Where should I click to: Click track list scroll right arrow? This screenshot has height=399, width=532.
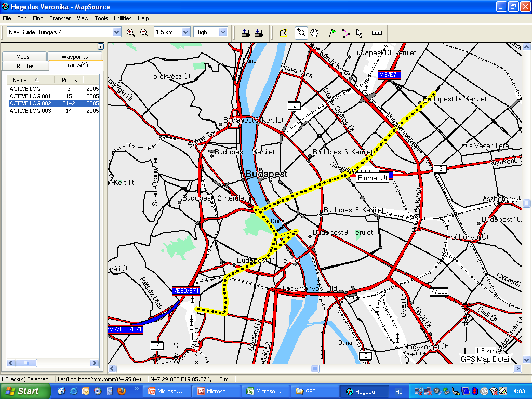(x=95, y=363)
